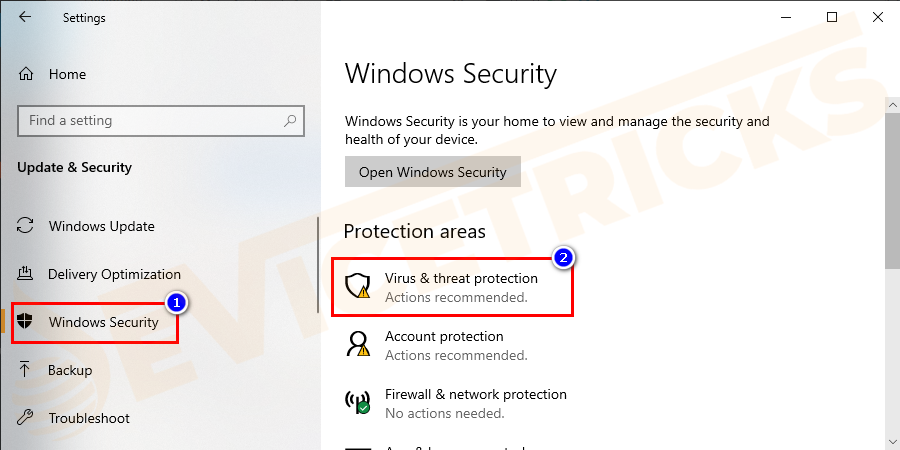The height and width of the screenshot is (450, 900).
Task: Click the Delivery Optimization icon
Action: [27, 274]
